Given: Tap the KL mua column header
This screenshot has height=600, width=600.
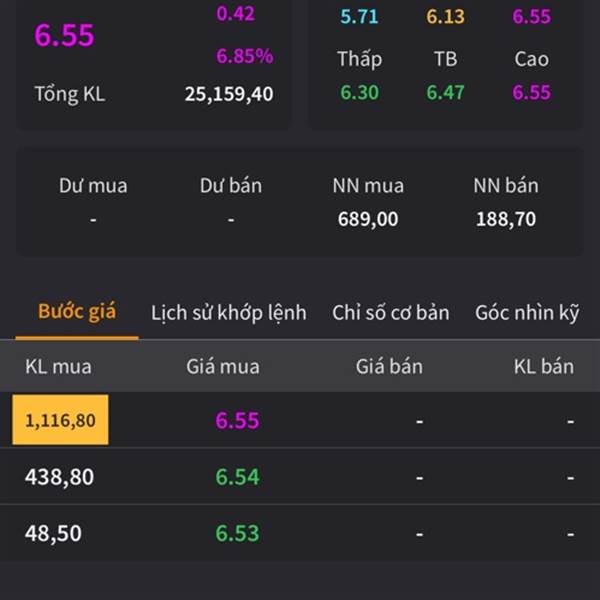Looking at the screenshot, I should coord(59,367).
